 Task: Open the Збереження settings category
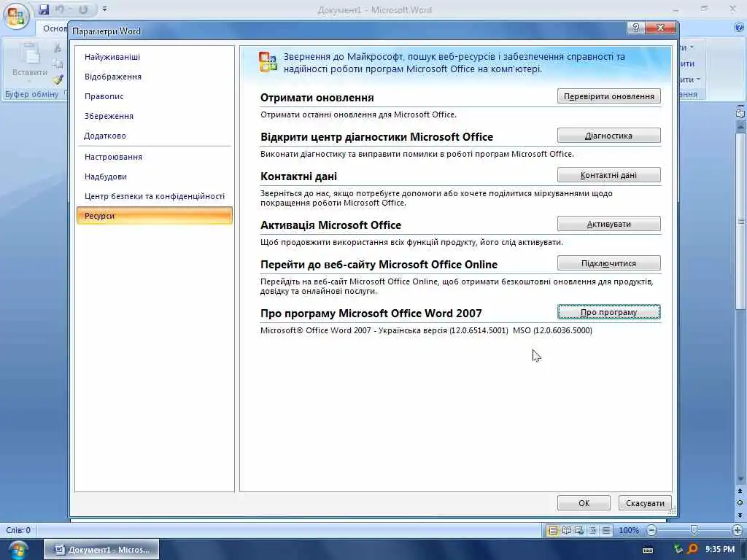(155, 116)
